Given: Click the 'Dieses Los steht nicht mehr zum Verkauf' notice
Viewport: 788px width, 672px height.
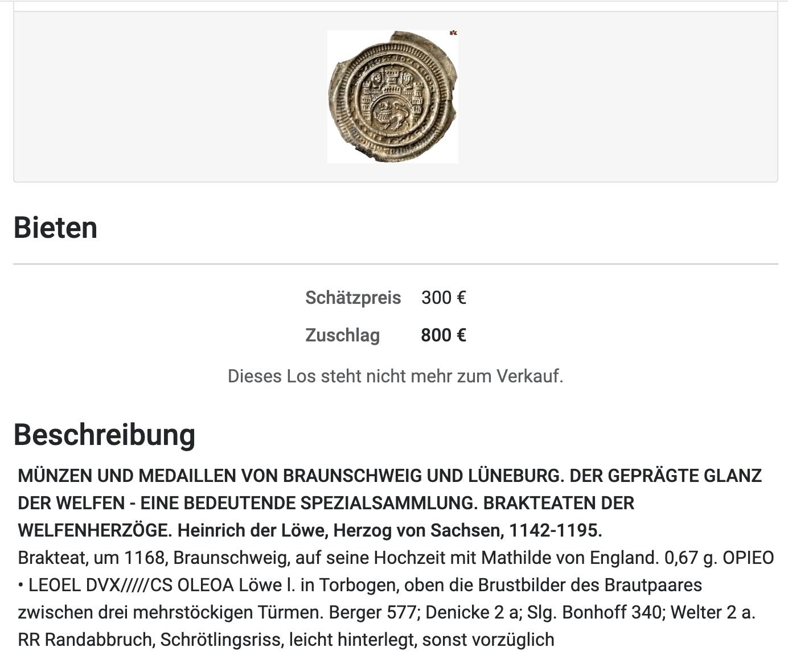Looking at the screenshot, I should point(395,376).
